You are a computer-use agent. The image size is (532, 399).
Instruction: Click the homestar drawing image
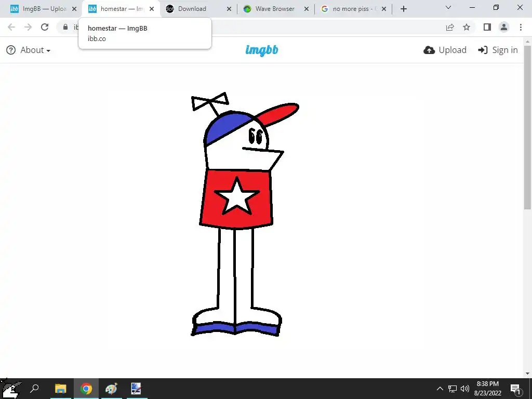[245, 215]
